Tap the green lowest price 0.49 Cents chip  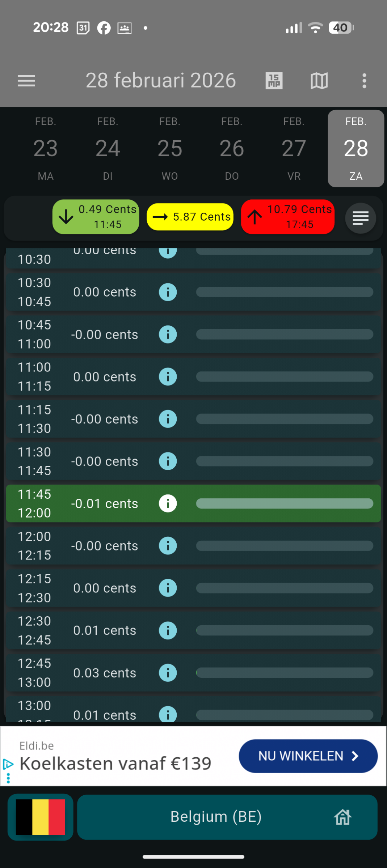96,217
